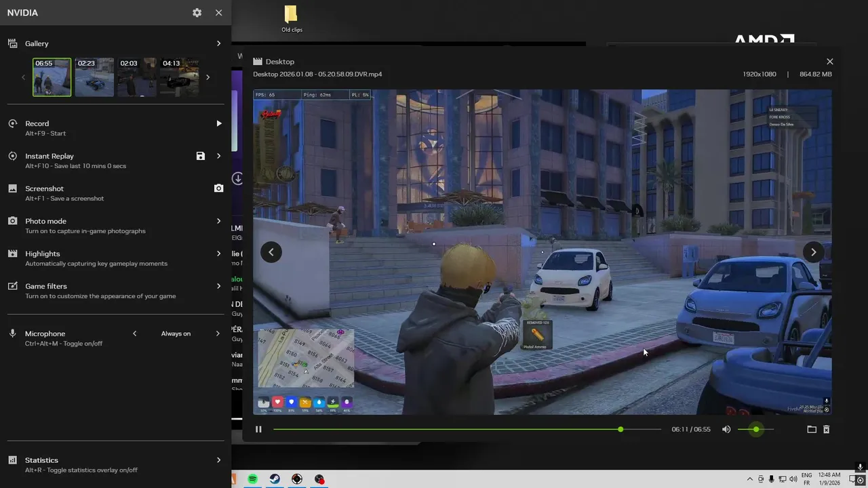Expand Statistics chevron
868x488 pixels.
point(218,460)
